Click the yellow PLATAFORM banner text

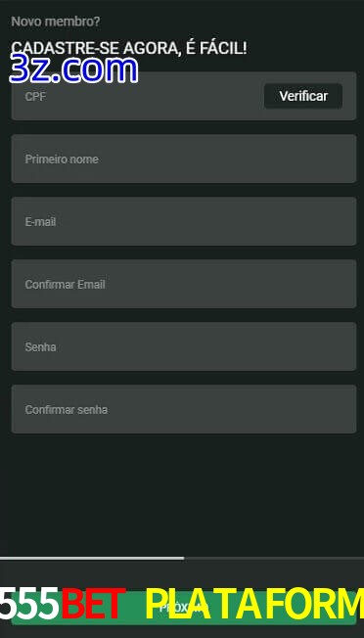[254, 604]
